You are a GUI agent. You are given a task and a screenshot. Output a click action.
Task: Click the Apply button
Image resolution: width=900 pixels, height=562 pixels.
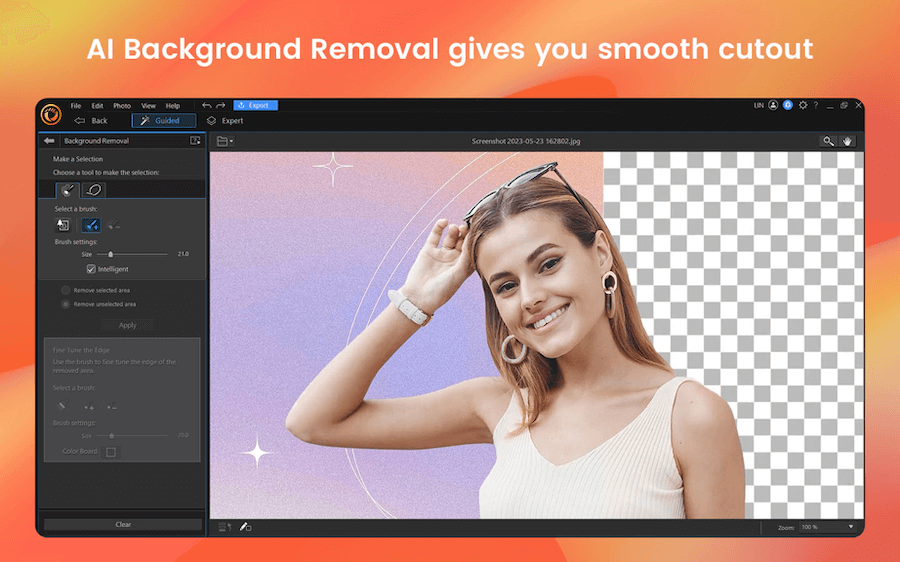pyautogui.click(x=127, y=325)
